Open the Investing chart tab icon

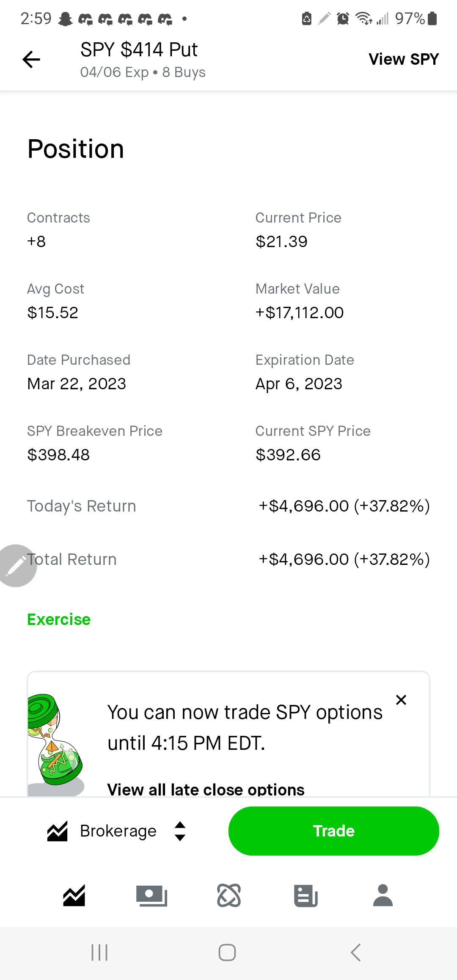(x=74, y=895)
